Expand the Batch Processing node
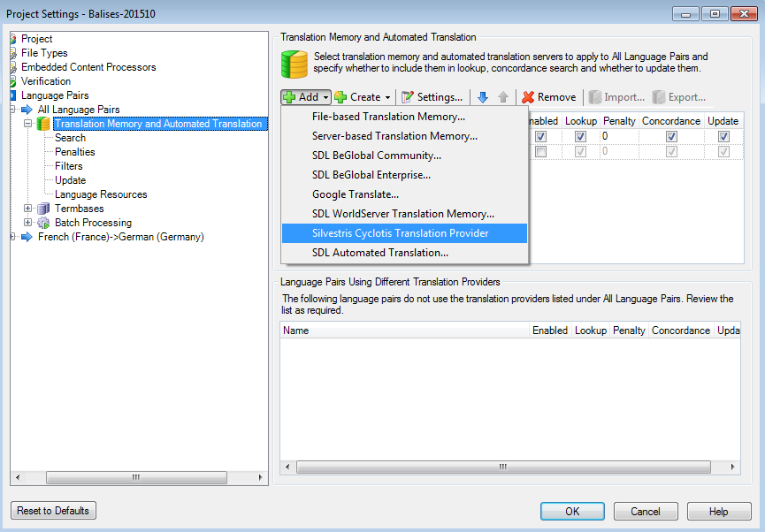 (27, 223)
